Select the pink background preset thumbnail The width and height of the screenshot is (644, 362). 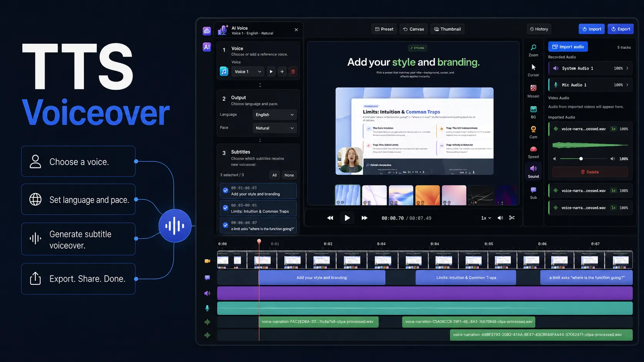(454, 195)
